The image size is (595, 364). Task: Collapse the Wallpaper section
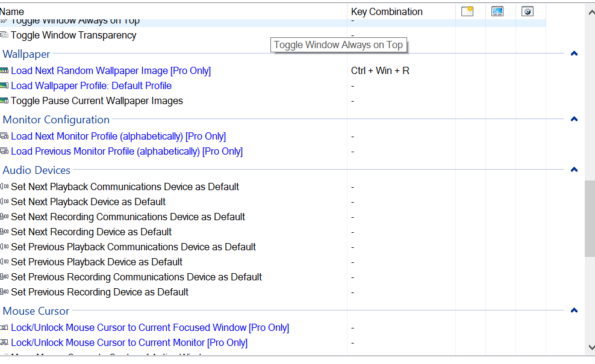point(574,54)
